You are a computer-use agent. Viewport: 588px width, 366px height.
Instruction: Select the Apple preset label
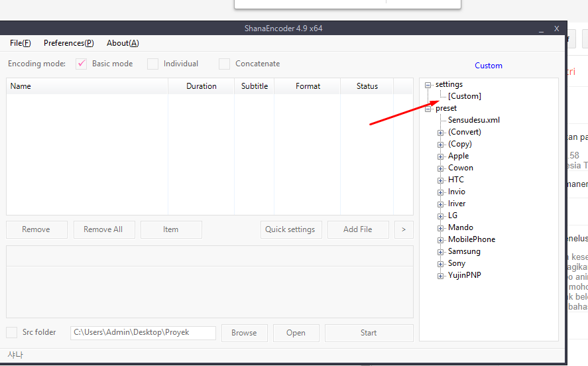458,156
